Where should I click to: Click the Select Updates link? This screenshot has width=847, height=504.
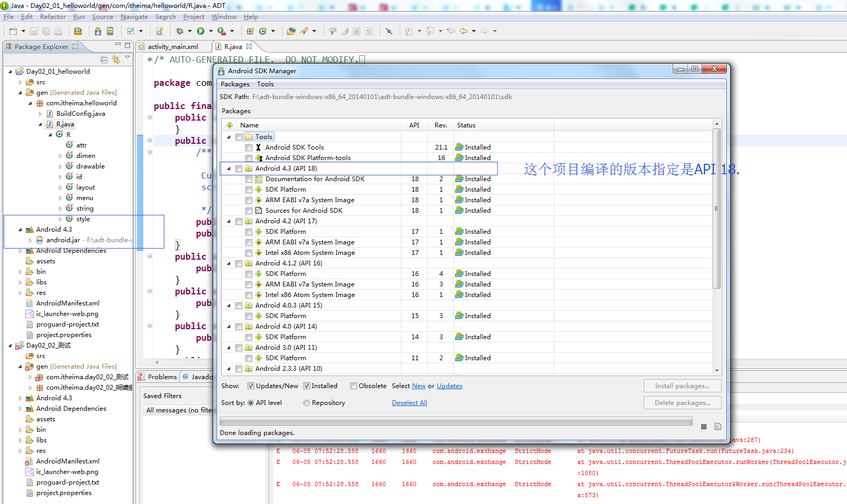coord(449,386)
